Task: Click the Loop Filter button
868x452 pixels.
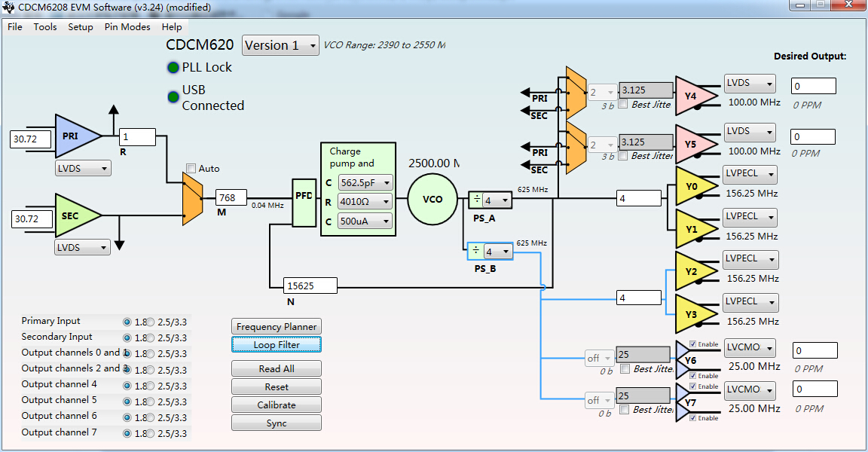Action: click(x=277, y=345)
